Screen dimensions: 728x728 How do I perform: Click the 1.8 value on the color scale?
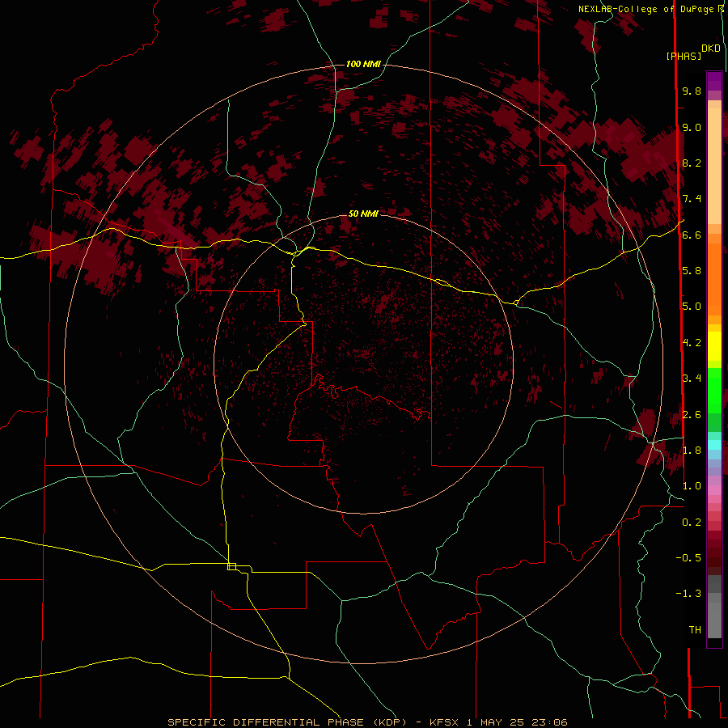coord(692,451)
